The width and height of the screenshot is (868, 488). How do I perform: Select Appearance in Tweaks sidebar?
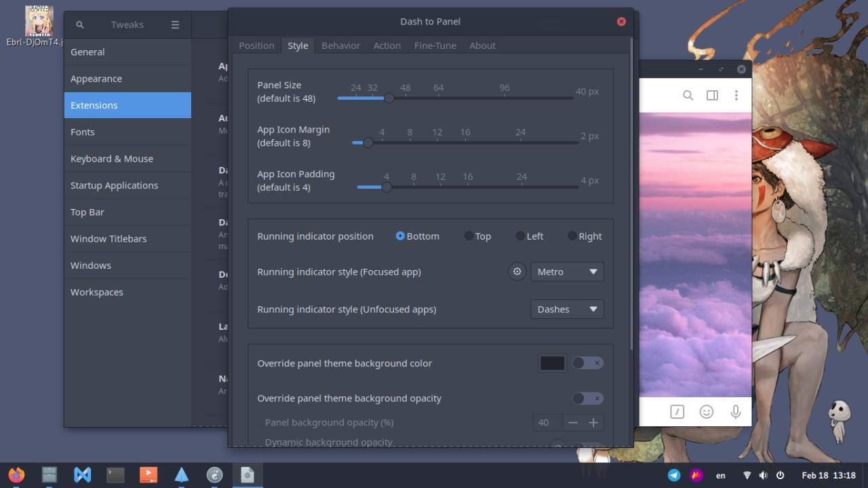pos(127,79)
